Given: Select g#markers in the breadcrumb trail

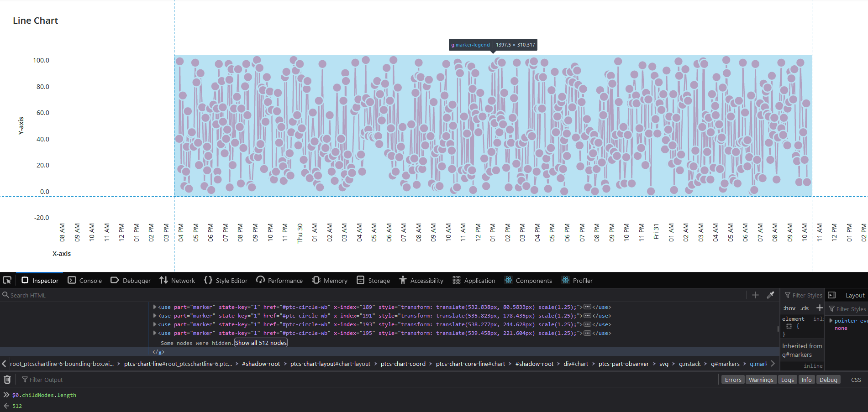Looking at the screenshot, I should pos(725,364).
